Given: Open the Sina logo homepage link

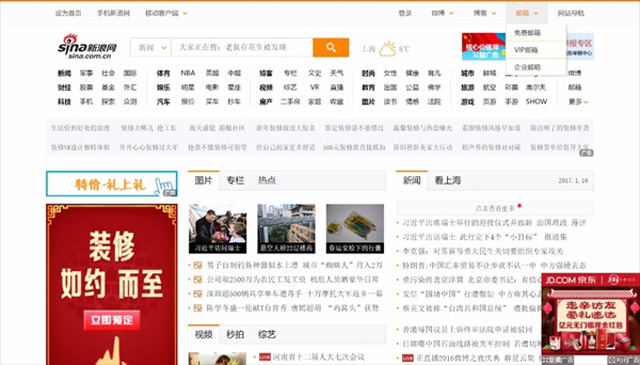Looking at the screenshot, I should (x=87, y=47).
